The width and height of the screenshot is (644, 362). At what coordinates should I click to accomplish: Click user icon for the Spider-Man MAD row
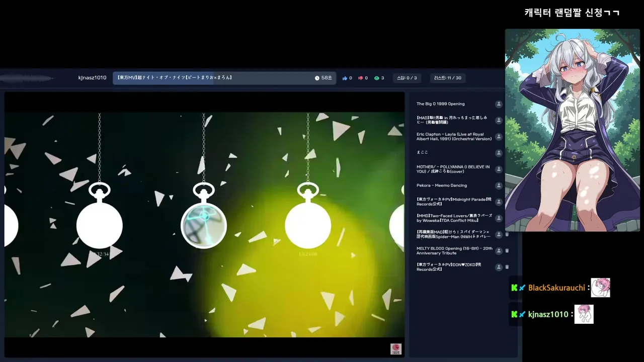[499, 234]
